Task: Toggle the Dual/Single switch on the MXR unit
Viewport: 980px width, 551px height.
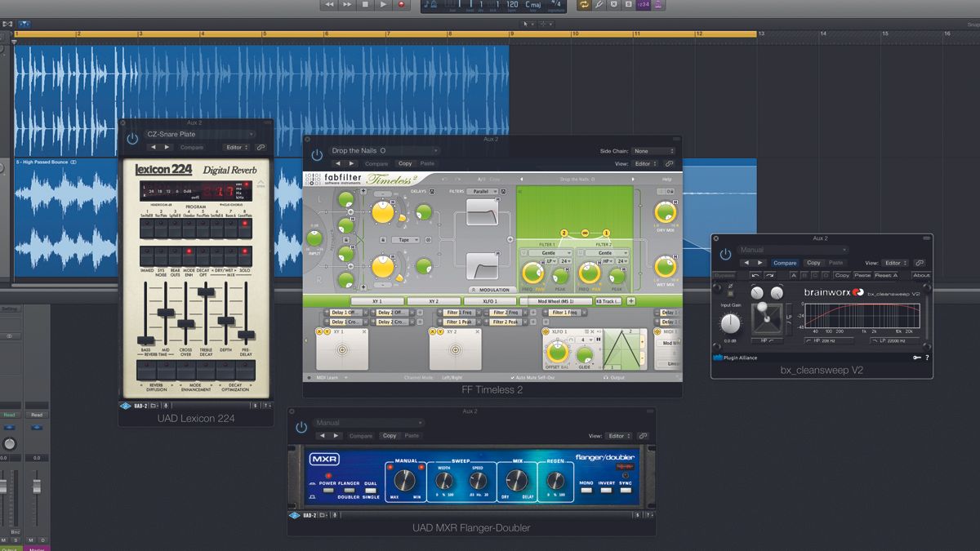Action: (371, 491)
